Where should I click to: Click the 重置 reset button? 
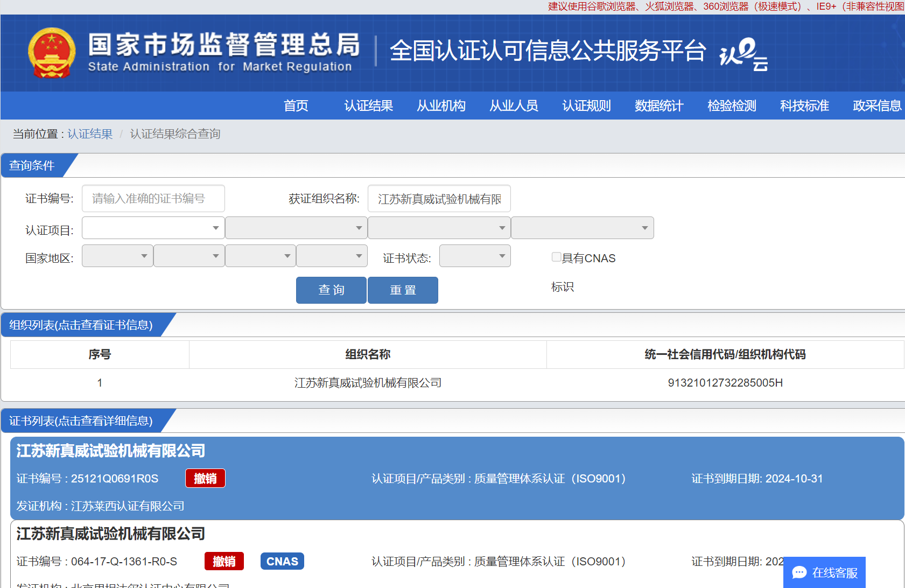click(x=403, y=290)
